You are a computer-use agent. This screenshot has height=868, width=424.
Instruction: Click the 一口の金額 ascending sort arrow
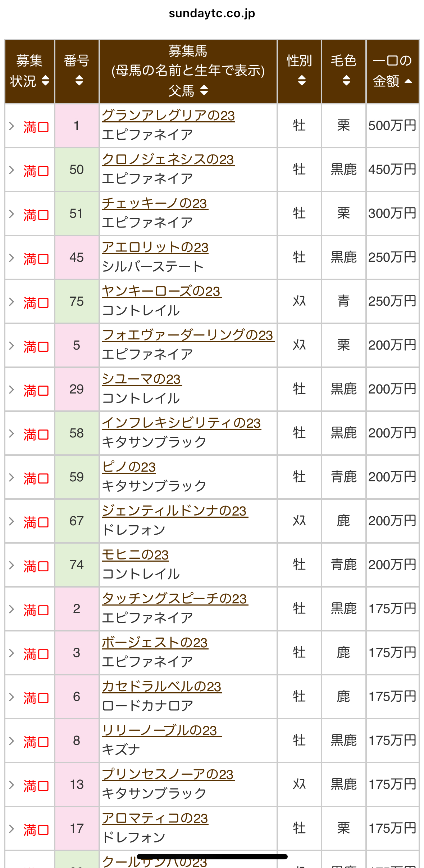coord(408,81)
